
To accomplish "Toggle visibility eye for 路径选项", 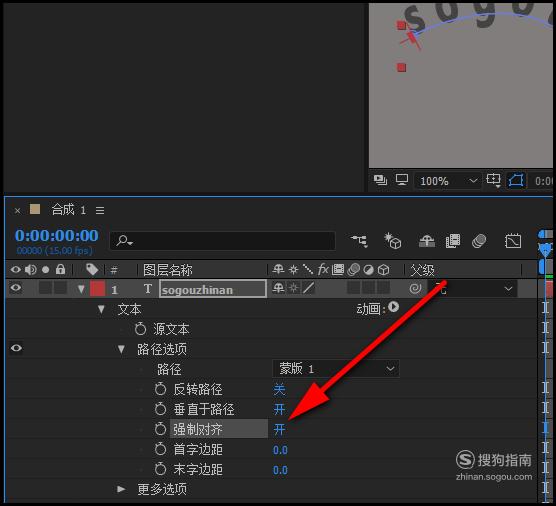I will [x=16, y=348].
